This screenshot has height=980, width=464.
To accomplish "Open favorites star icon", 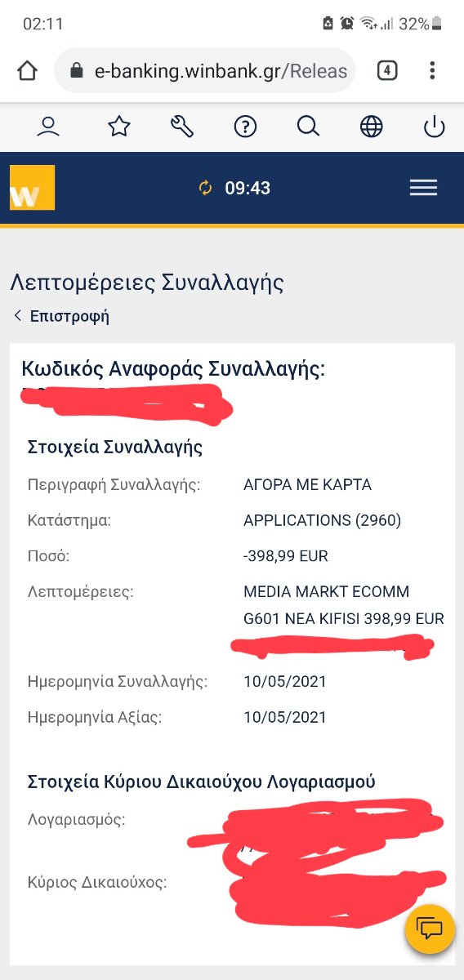I will [119, 127].
